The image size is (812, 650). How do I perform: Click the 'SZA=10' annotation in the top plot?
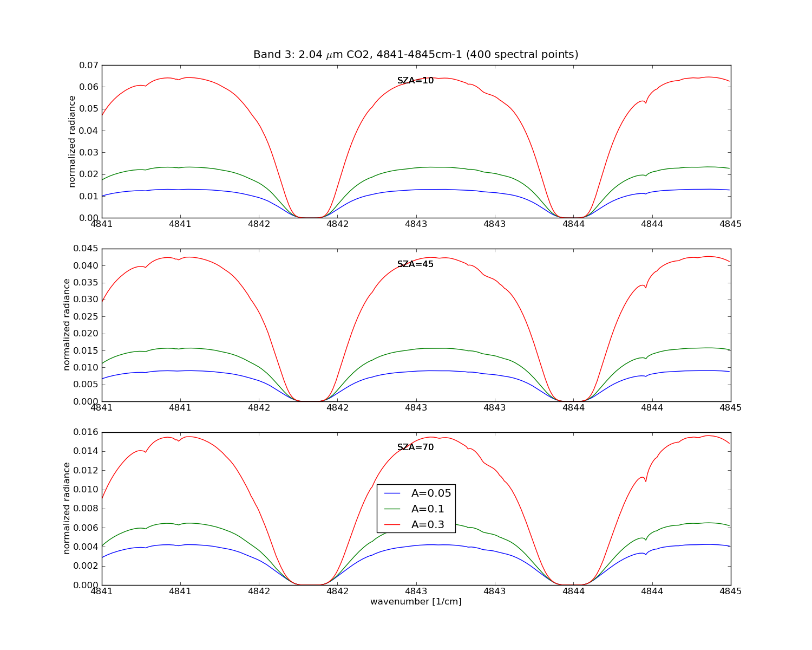[416, 81]
